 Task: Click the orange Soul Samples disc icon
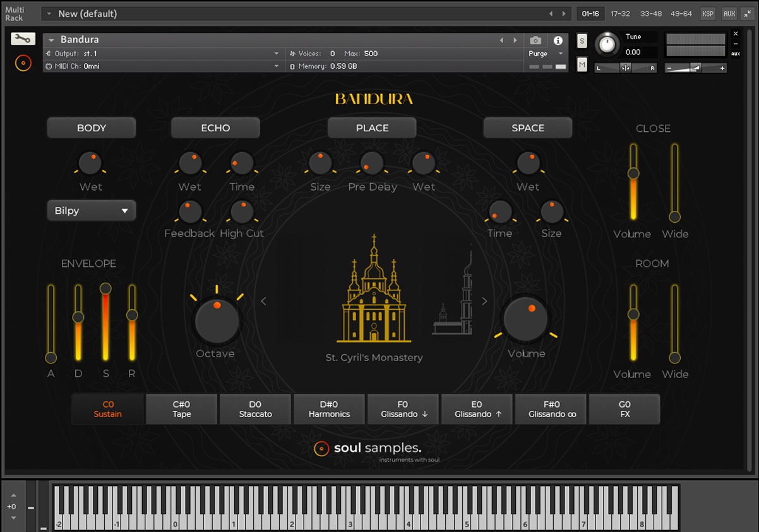coord(23,63)
